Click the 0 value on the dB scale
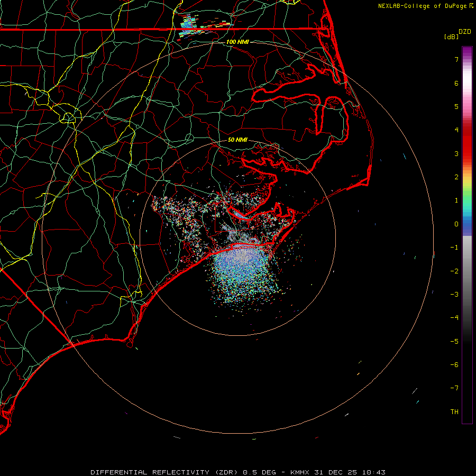This screenshot has height=476, width=476. tap(456, 224)
